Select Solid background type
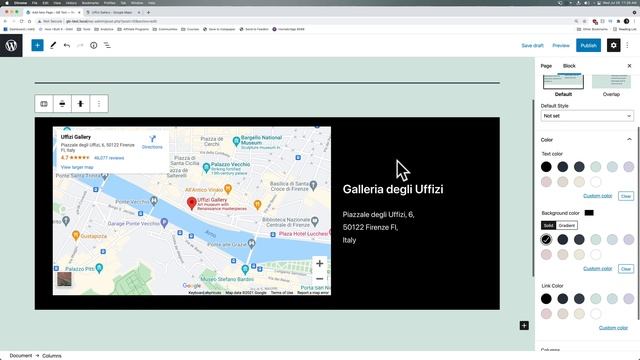 pyautogui.click(x=548, y=225)
